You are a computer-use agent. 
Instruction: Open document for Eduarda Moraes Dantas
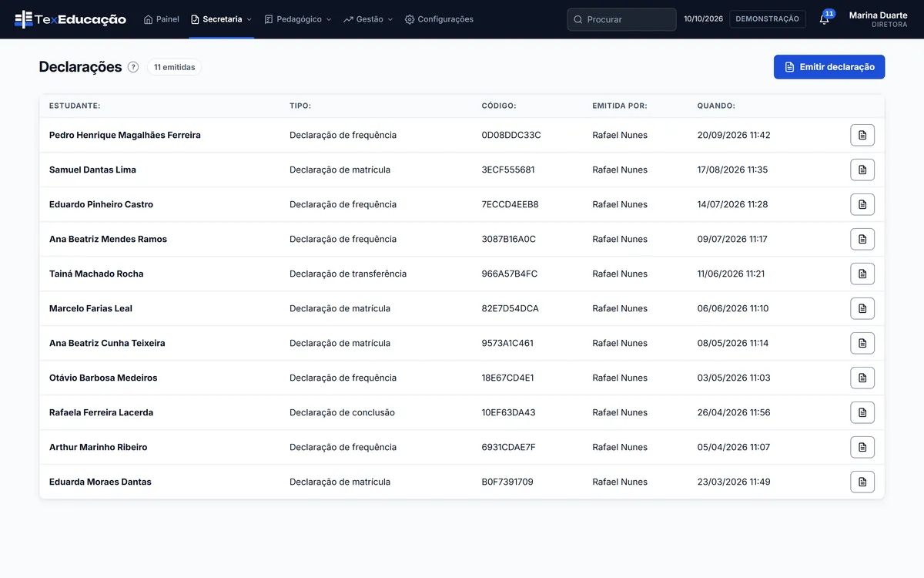[862, 482]
